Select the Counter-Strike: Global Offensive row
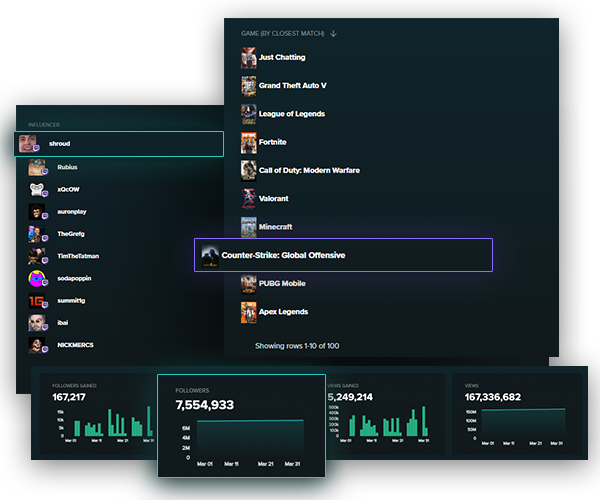Image resolution: width=600 pixels, height=500 pixels. point(343,255)
